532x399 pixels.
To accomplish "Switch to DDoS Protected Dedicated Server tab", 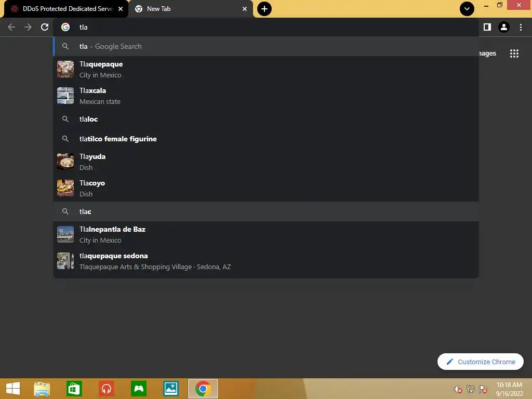I will [x=66, y=9].
